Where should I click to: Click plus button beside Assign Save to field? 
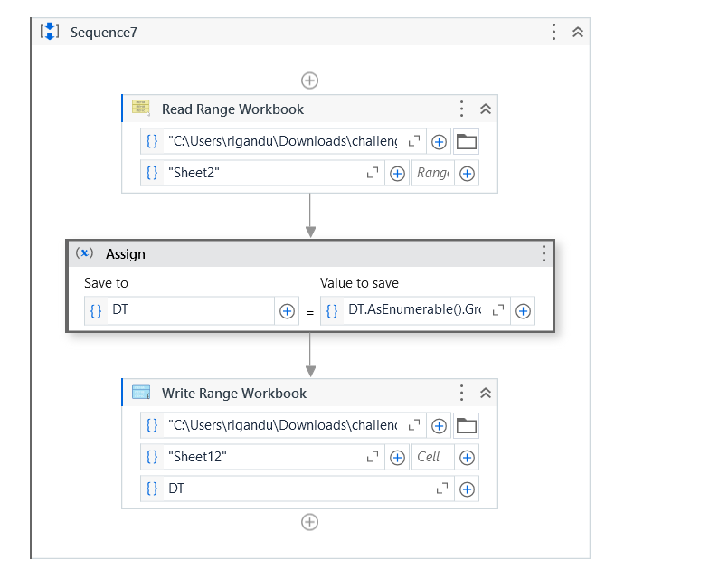coord(287,311)
